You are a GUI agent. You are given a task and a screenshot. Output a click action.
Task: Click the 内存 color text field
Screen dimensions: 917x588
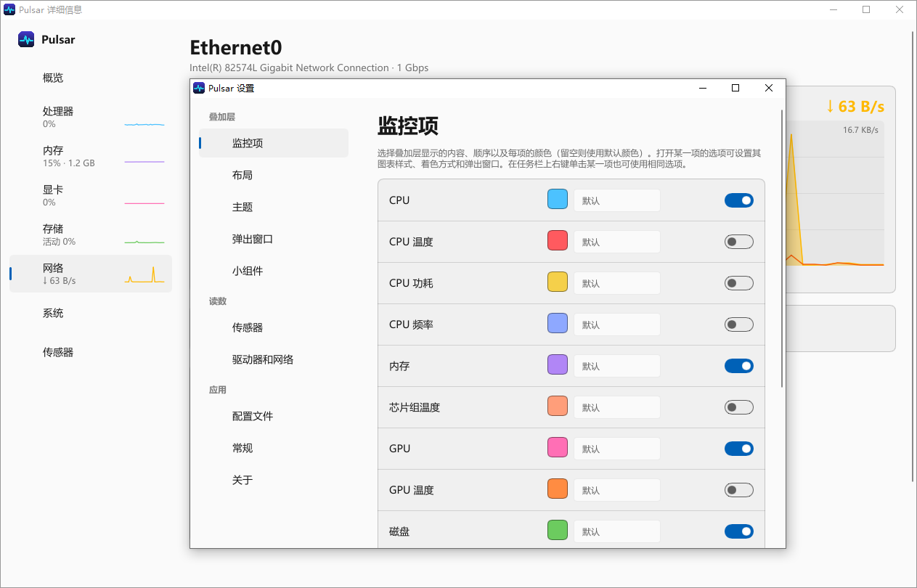pyautogui.click(x=617, y=366)
